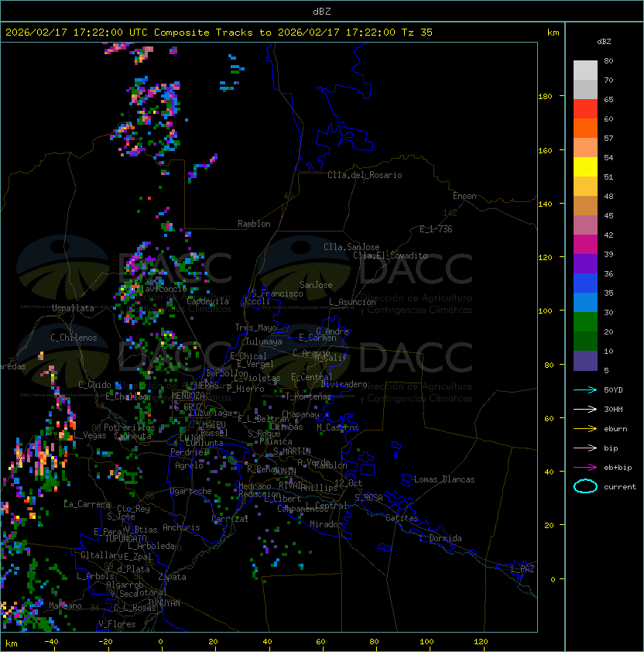Image resolution: width=644 pixels, height=652 pixels.
Task: Click the TUNUYAN label on map
Action: (x=164, y=602)
